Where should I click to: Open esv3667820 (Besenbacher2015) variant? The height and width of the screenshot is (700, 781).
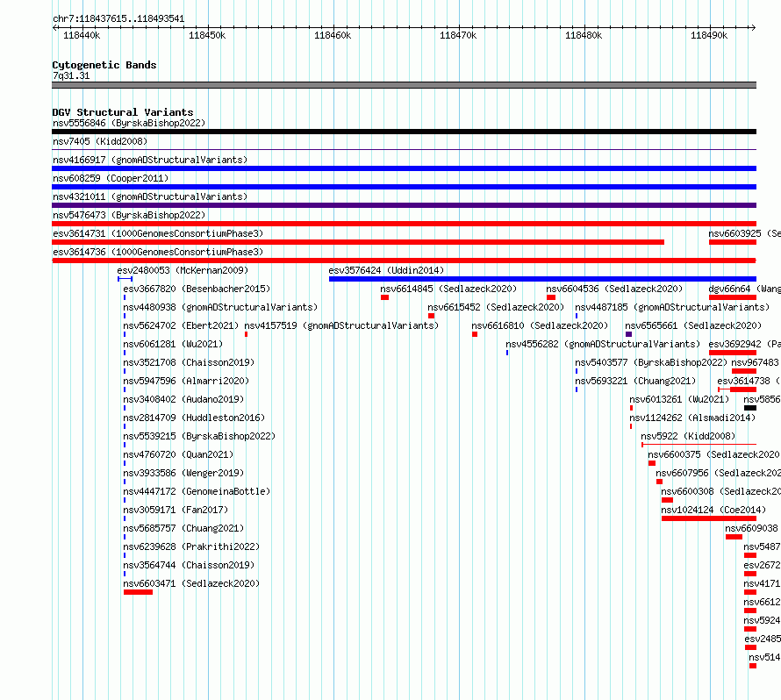(197, 289)
